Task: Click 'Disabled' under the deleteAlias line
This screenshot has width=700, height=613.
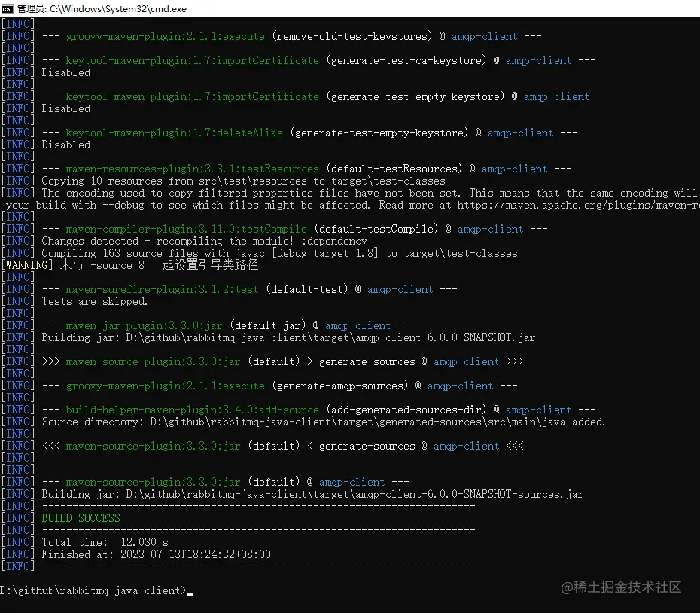Action: pos(66,145)
